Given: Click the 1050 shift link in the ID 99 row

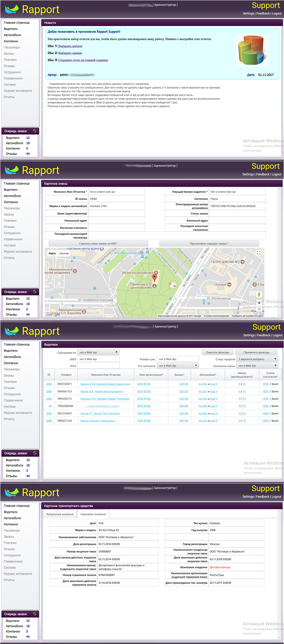Looking at the screenshot, I should pyautogui.click(x=266, y=406).
